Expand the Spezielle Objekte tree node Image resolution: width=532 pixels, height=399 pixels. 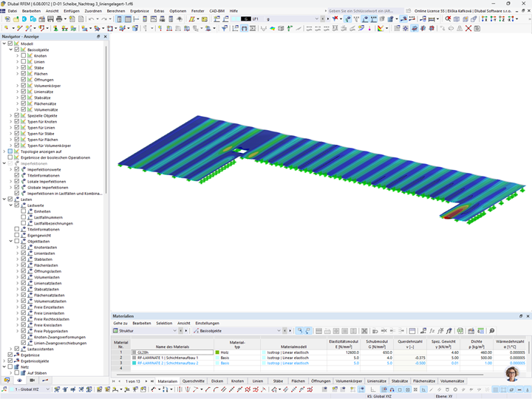(x=11, y=115)
